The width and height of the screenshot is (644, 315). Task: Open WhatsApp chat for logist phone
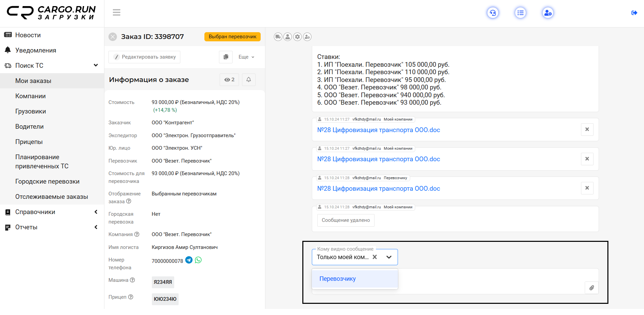tap(198, 260)
